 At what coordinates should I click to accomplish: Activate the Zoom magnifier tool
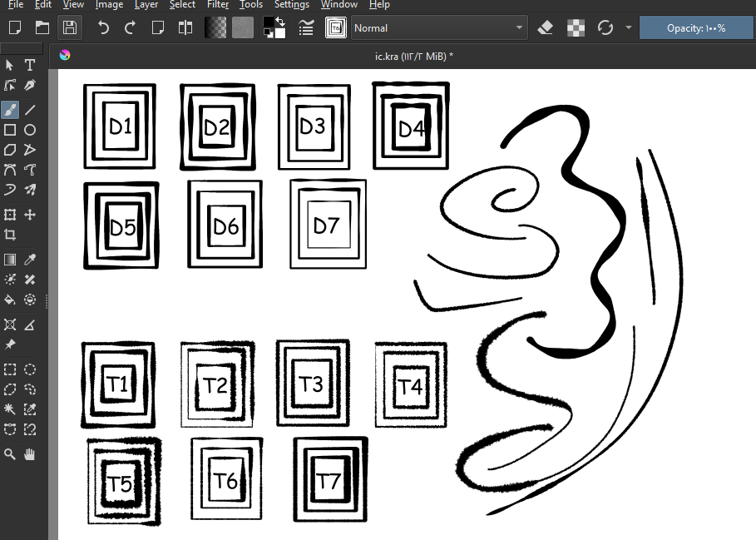tap(10, 454)
